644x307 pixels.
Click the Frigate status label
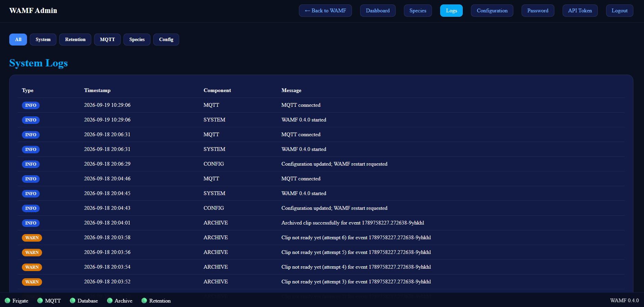click(20, 301)
